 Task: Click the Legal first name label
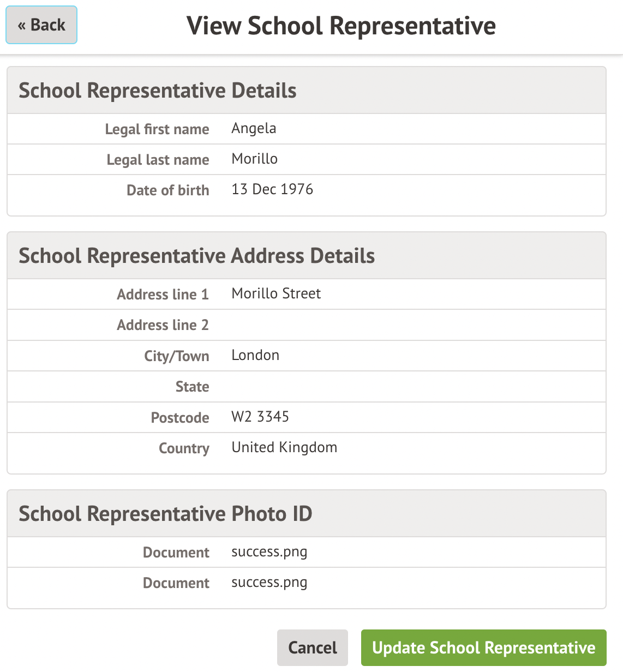(x=157, y=129)
